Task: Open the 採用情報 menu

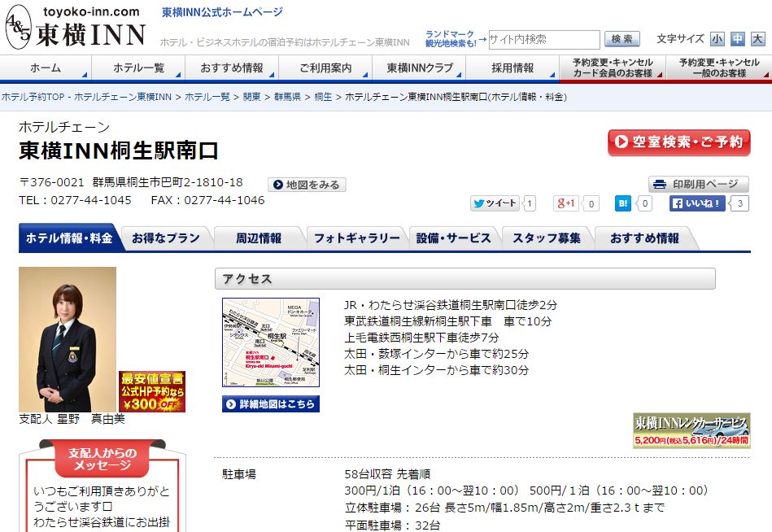Action: (512, 68)
